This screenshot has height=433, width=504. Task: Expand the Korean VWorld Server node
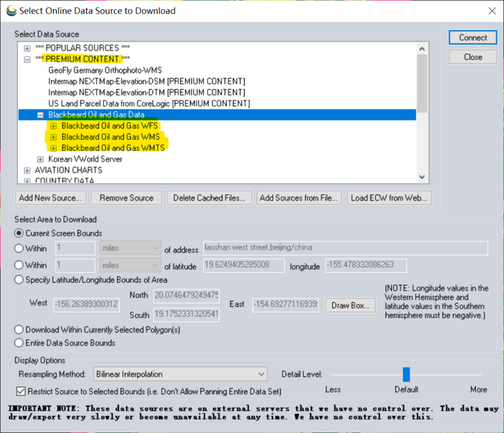coord(40,160)
